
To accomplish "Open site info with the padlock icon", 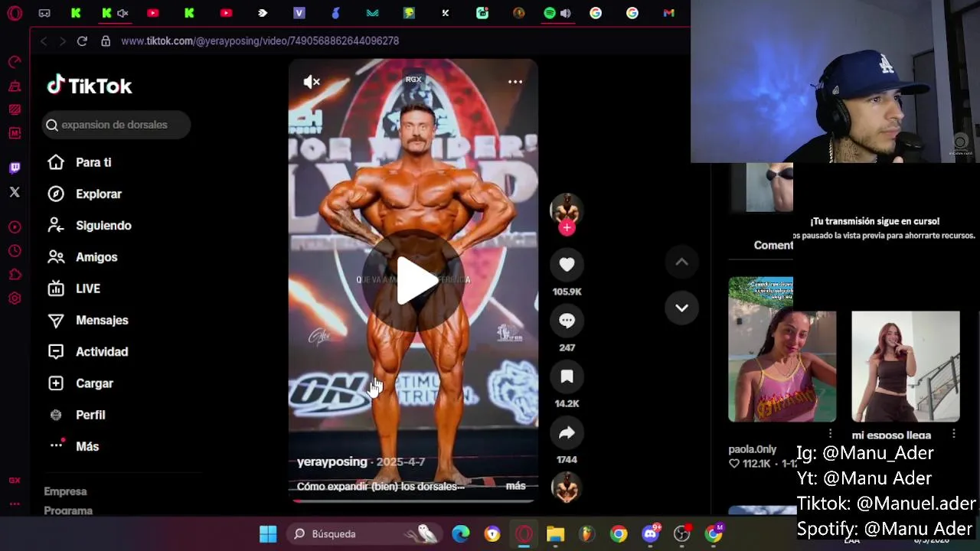I will [x=106, y=41].
